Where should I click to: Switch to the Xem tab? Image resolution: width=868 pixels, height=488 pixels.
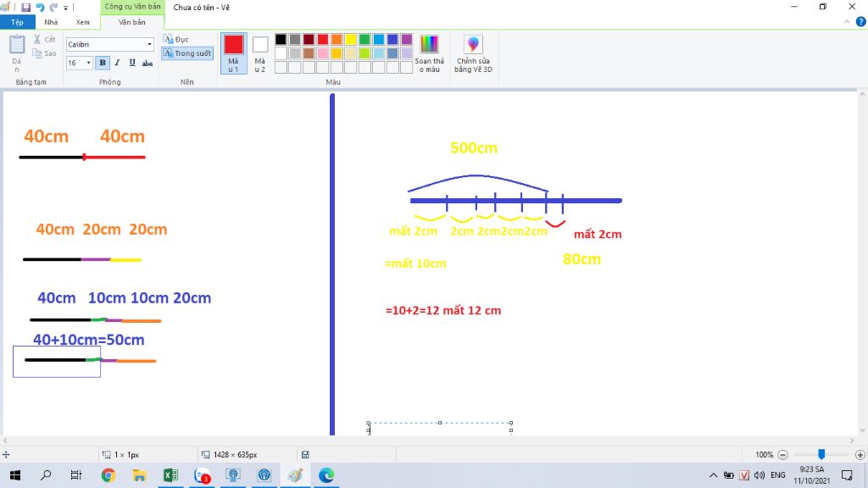click(x=82, y=22)
